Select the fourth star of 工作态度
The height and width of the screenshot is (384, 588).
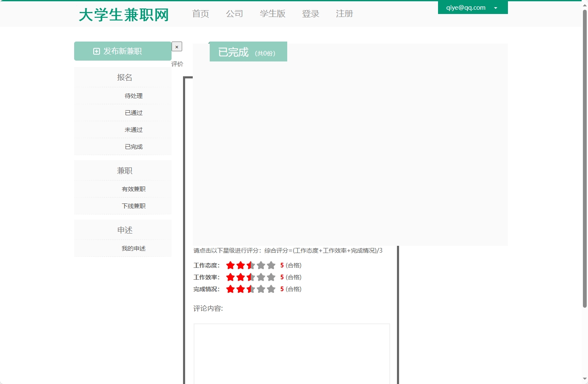[x=261, y=265]
